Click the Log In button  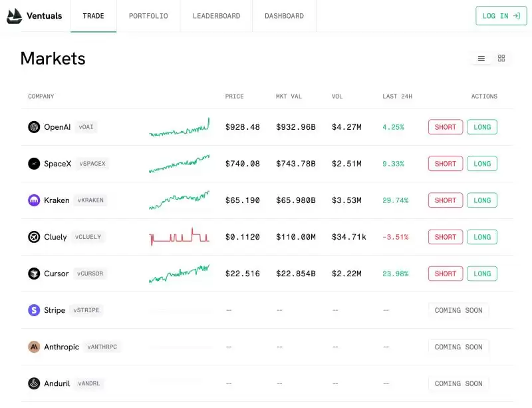(x=501, y=16)
